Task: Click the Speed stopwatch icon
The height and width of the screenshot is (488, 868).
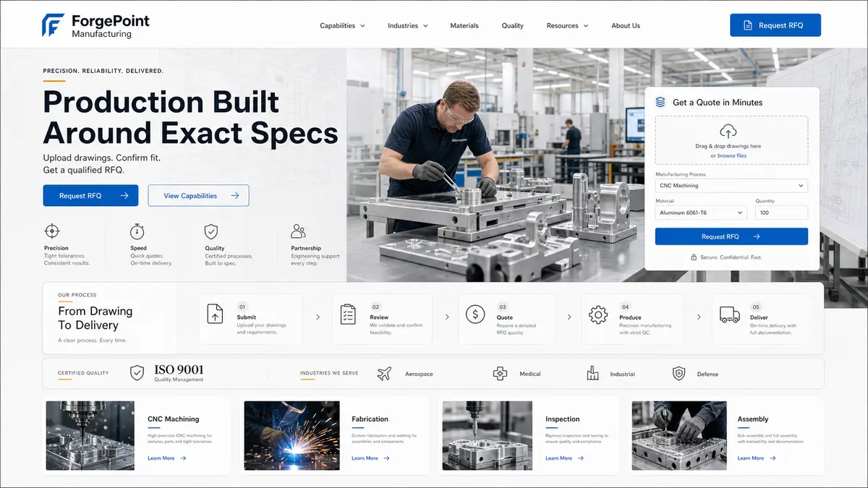Action: pyautogui.click(x=137, y=231)
